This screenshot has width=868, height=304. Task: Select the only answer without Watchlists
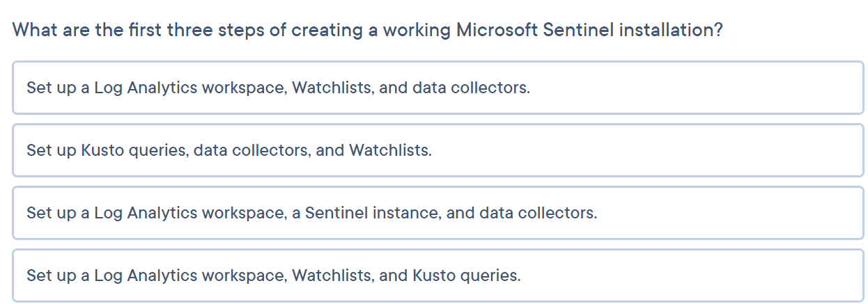(438, 213)
